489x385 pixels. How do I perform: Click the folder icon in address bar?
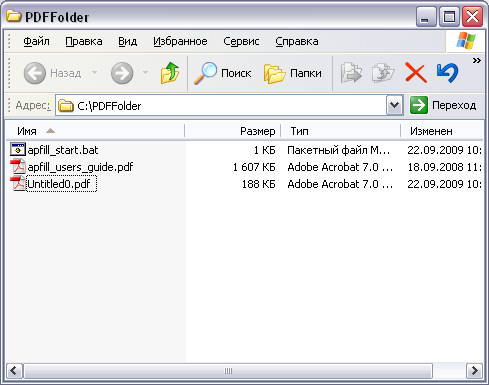[66, 106]
